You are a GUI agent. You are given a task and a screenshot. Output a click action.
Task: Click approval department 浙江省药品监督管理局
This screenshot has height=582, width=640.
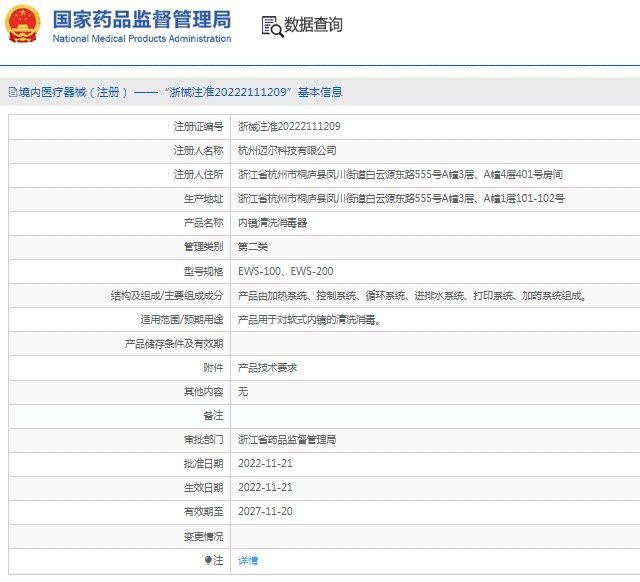(287, 440)
